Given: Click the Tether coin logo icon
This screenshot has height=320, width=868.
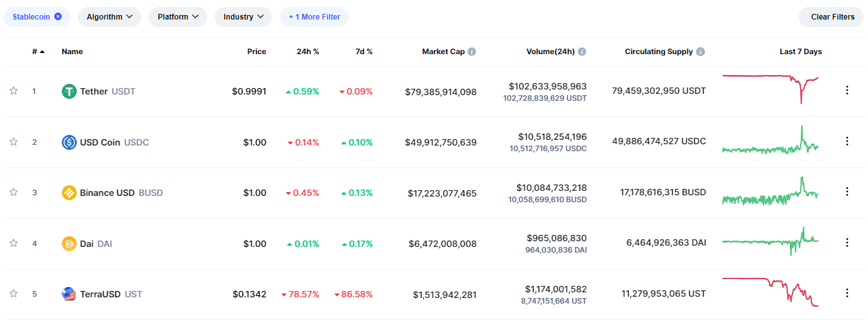Looking at the screenshot, I should (69, 91).
